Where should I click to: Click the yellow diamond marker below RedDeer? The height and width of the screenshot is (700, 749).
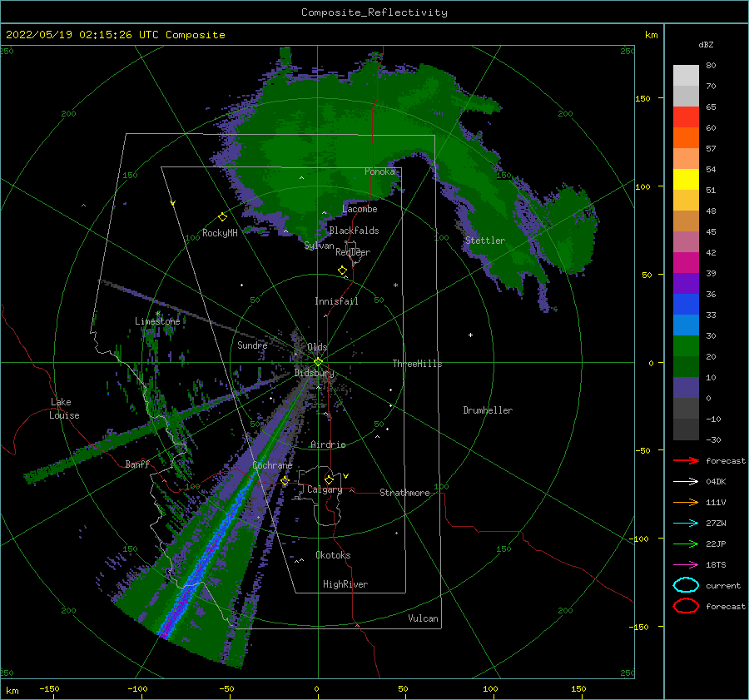(x=343, y=271)
